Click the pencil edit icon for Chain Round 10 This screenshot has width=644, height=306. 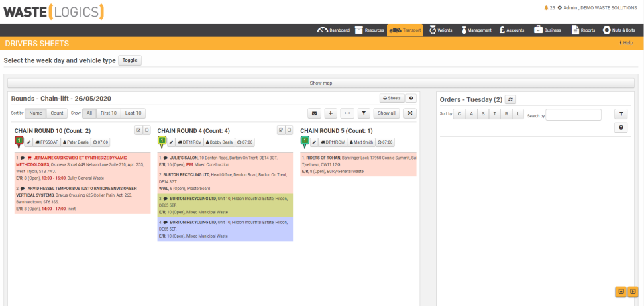(28, 142)
